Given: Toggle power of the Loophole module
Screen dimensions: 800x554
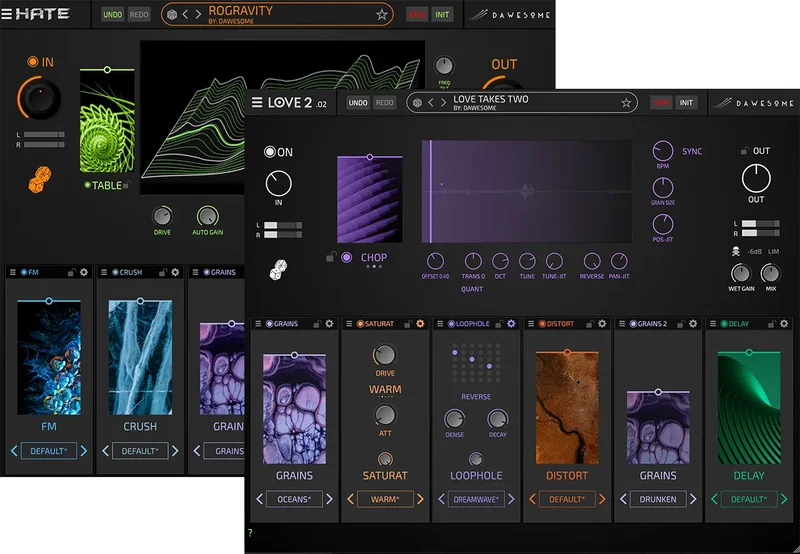Looking at the screenshot, I should 451,323.
